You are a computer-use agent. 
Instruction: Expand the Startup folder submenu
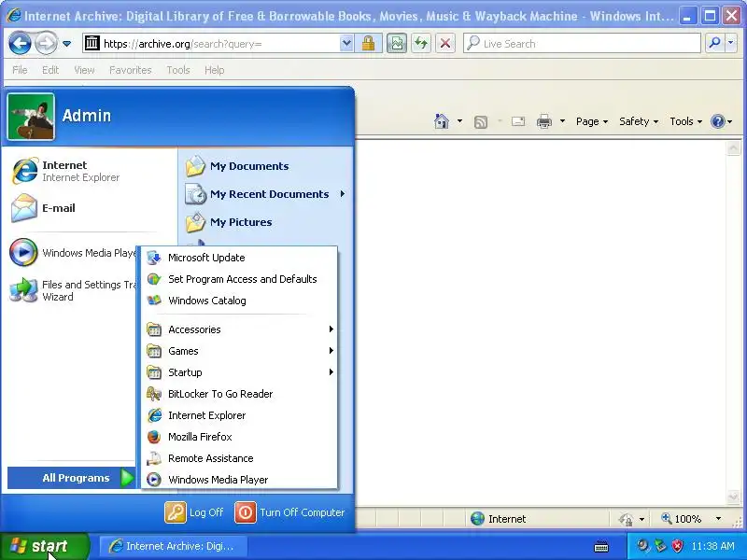[x=240, y=372]
